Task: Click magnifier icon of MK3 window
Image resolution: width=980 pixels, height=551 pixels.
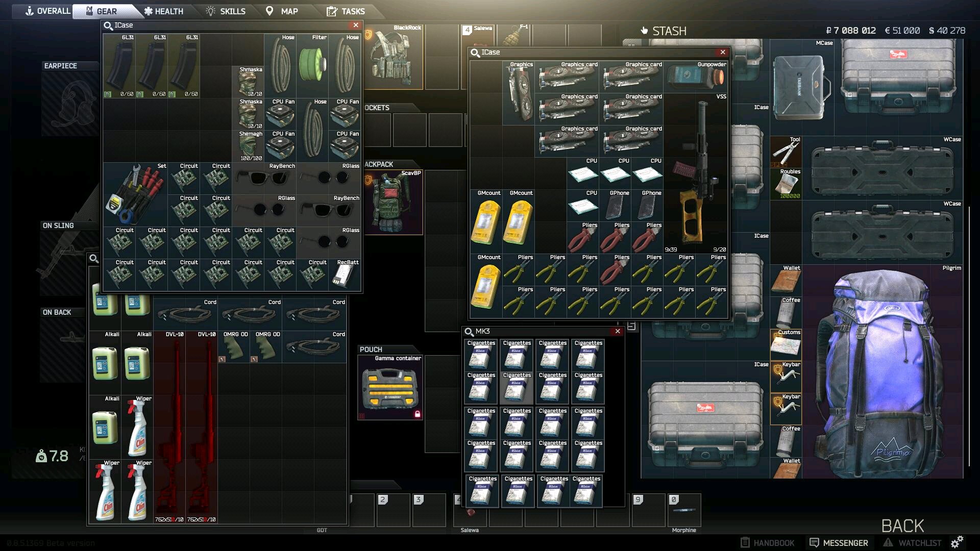Action: pos(469,332)
